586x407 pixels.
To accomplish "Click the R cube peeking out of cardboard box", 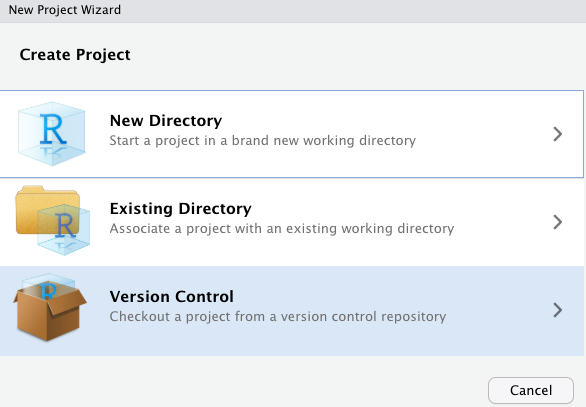I will coord(49,286).
